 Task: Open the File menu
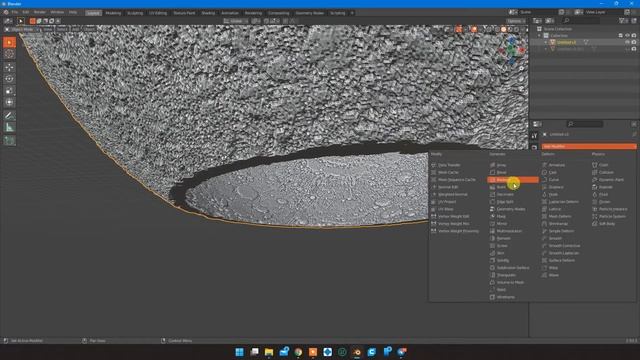pyautogui.click(x=15, y=13)
